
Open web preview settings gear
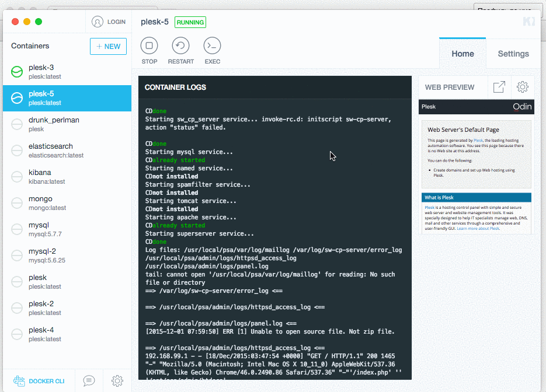click(522, 87)
